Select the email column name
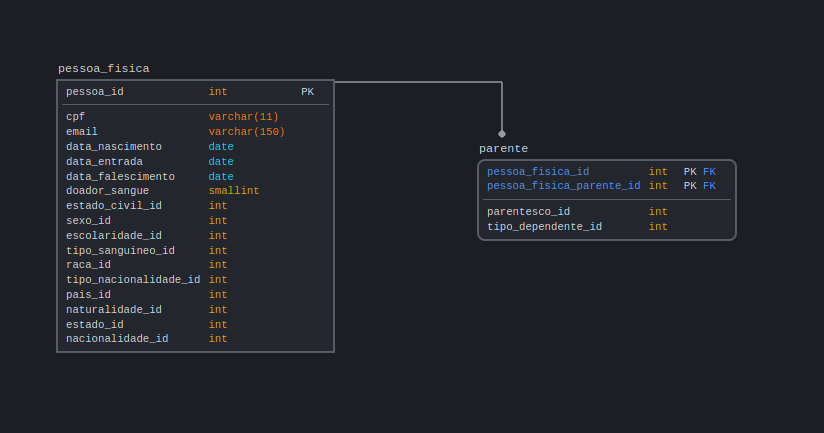824x433 pixels. 81,131
